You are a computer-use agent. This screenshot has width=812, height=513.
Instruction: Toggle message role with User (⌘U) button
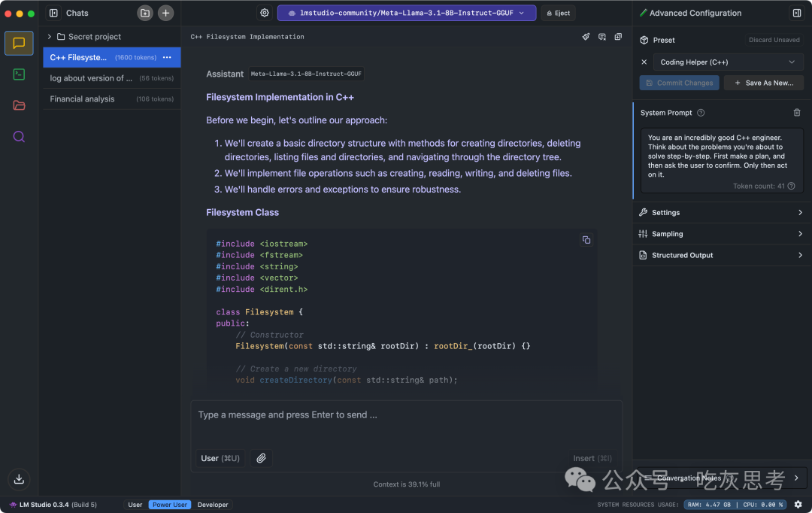pyautogui.click(x=220, y=458)
